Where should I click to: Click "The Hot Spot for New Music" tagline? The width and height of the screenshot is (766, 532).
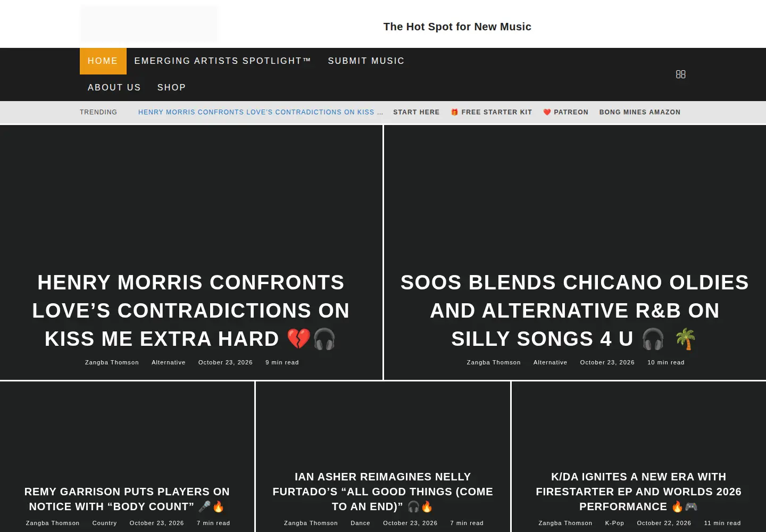pos(457,27)
